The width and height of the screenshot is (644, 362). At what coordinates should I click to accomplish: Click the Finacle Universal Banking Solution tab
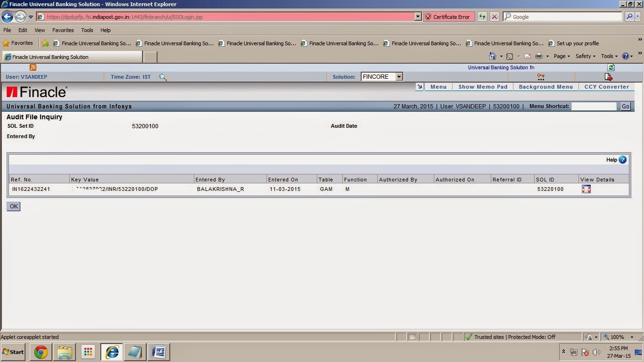(x=72, y=57)
